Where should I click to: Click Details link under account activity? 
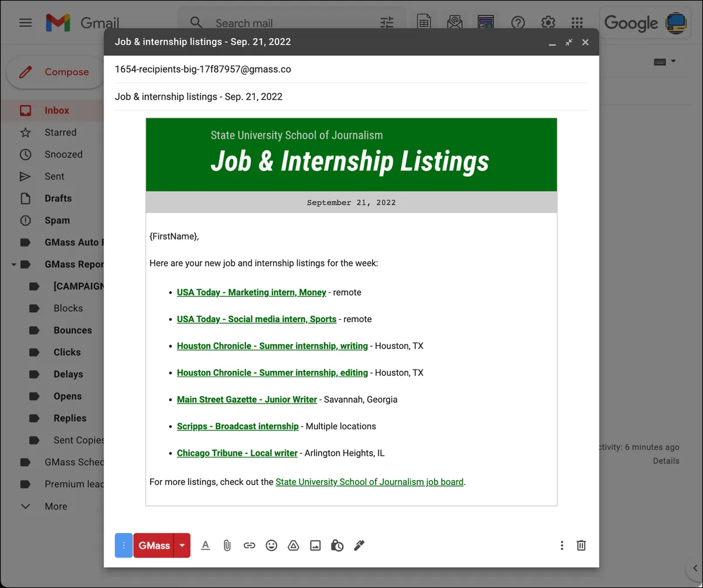click(x=666, y=461)
